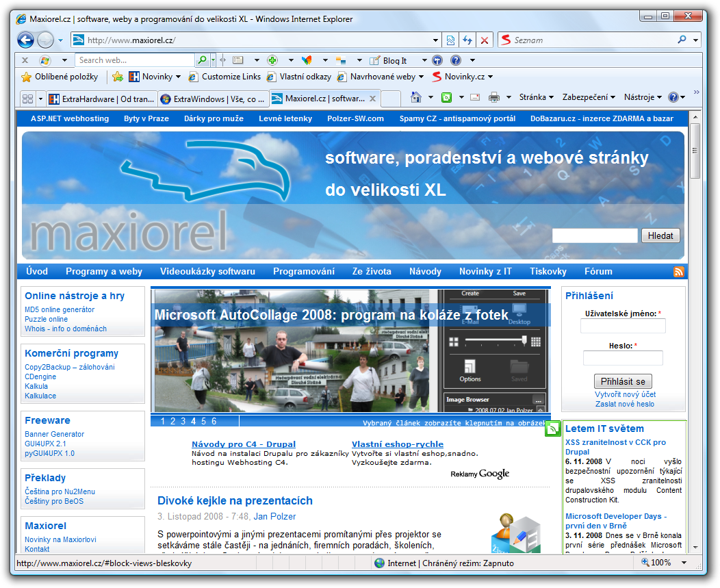Refresh the page using the address bar icon
Viewport: 720px width, 588px height.
(467, 40)
